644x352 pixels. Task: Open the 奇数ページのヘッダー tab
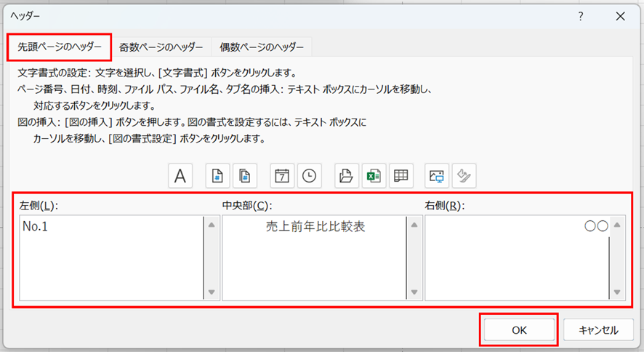point(161,47)
